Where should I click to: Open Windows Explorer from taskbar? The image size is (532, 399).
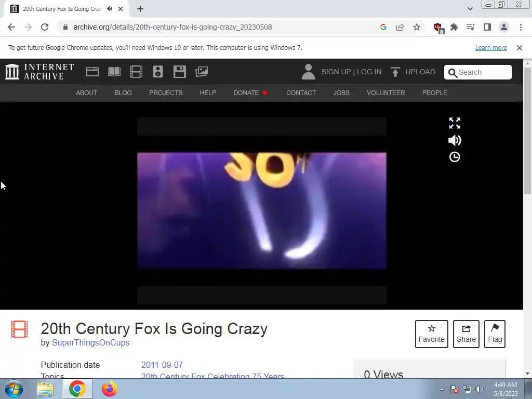pos(45,389)
